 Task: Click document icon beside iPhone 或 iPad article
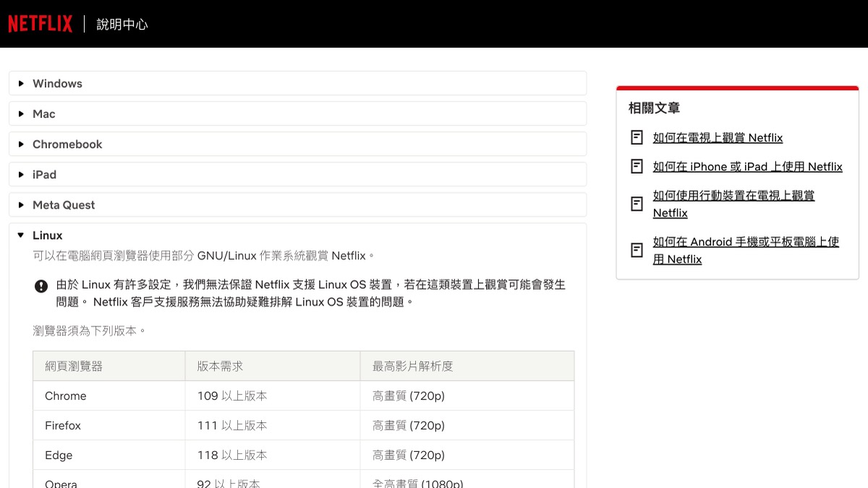[x=637, y=166]
